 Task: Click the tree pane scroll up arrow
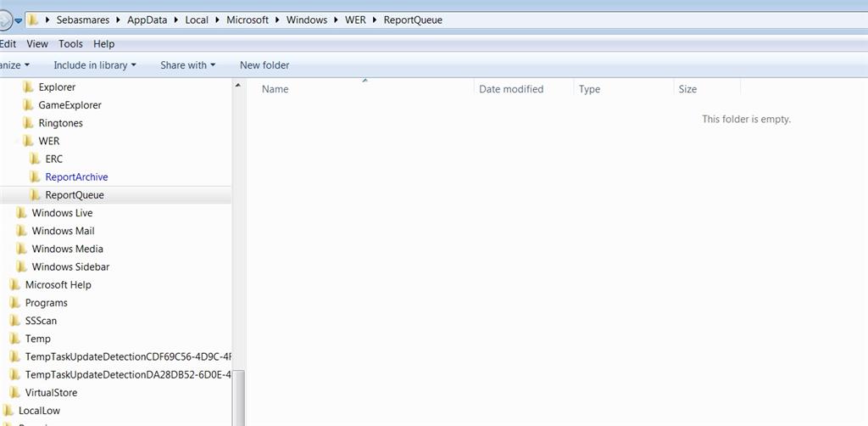point(238,86)
